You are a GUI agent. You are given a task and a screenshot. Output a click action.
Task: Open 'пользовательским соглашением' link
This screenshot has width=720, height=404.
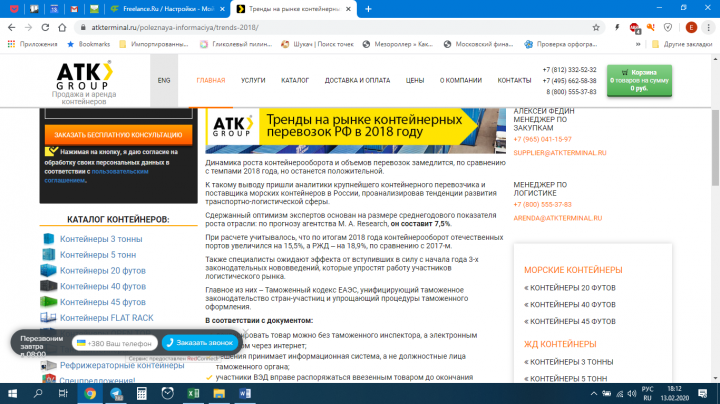[x=96, y=176]
